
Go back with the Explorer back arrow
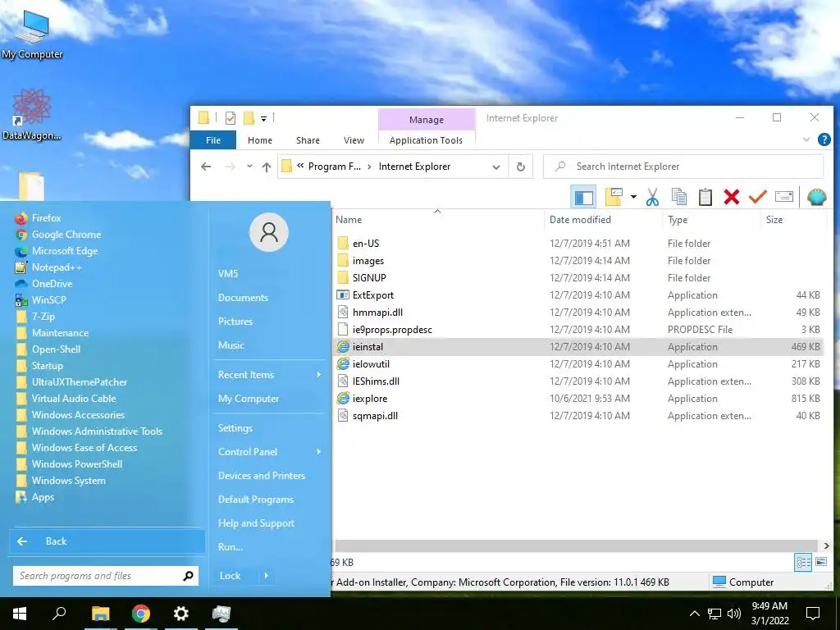pos(206,167)
